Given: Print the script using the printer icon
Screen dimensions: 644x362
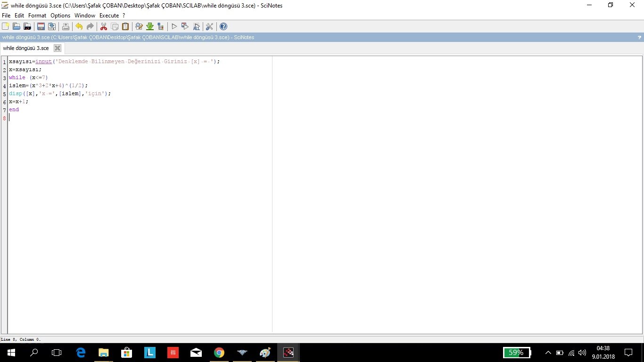Looking at the screenshot, I should coord(66,26).
